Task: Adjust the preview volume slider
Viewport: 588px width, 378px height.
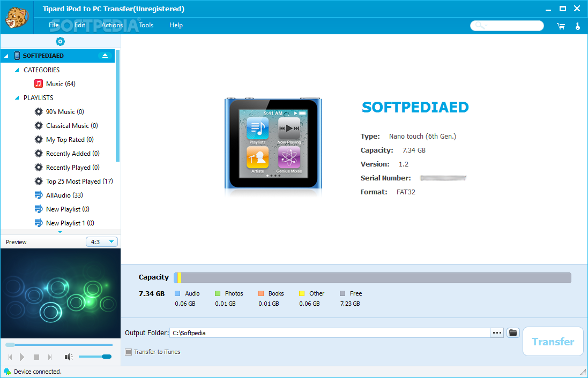Action: click(x=95, y=357)
